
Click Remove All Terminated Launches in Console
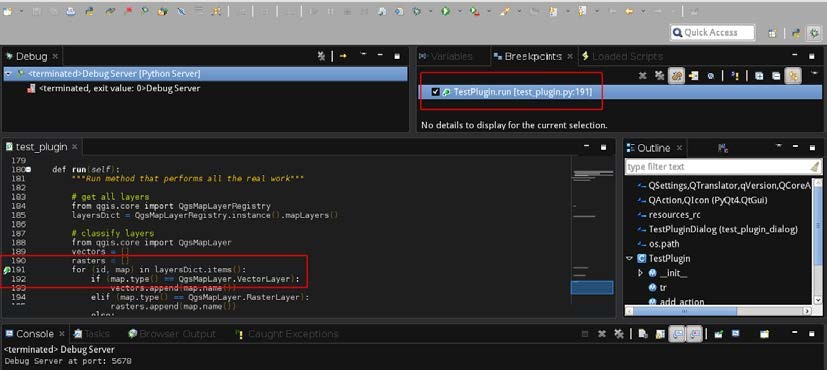619,334
